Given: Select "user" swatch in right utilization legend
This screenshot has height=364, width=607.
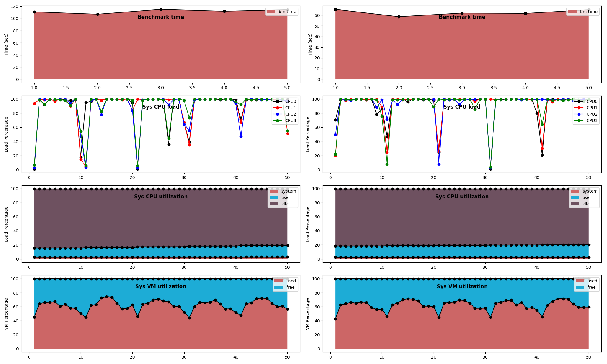Looking at the screenshot, I should click(x=575, y=197).
